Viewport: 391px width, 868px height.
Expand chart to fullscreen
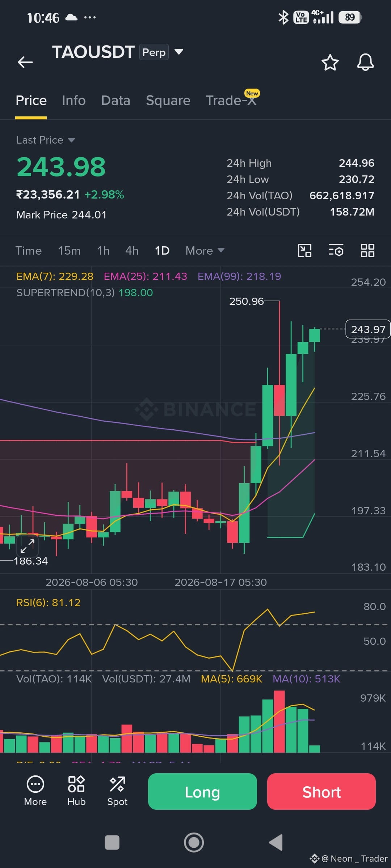click(x=28, y=546)
